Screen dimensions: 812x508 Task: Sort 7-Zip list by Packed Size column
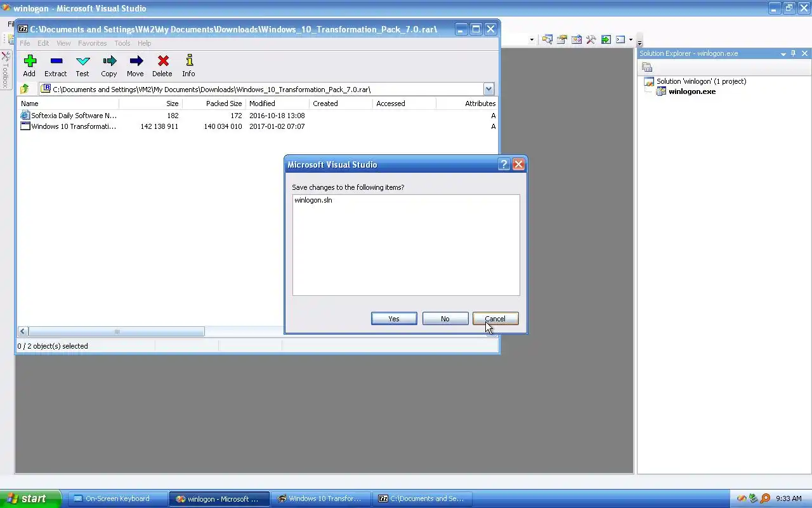(x=214, y=104)
